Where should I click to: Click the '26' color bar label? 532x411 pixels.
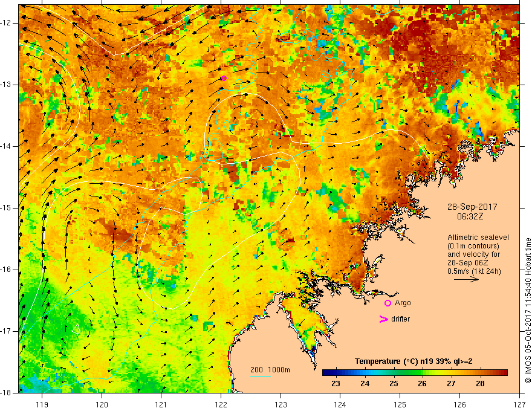point(422,384)
